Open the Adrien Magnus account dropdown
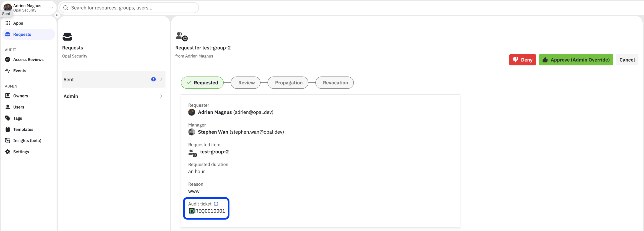 (x=51, y=8)
